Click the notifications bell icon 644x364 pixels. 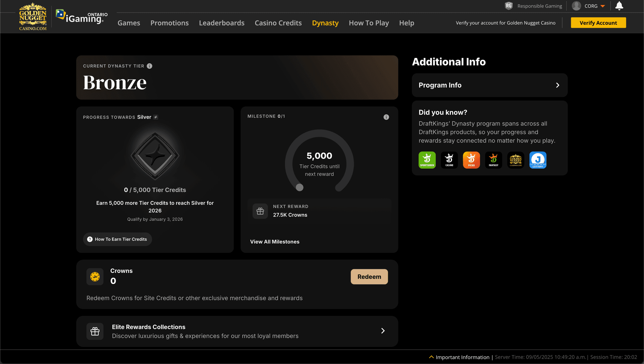point(619,6)
